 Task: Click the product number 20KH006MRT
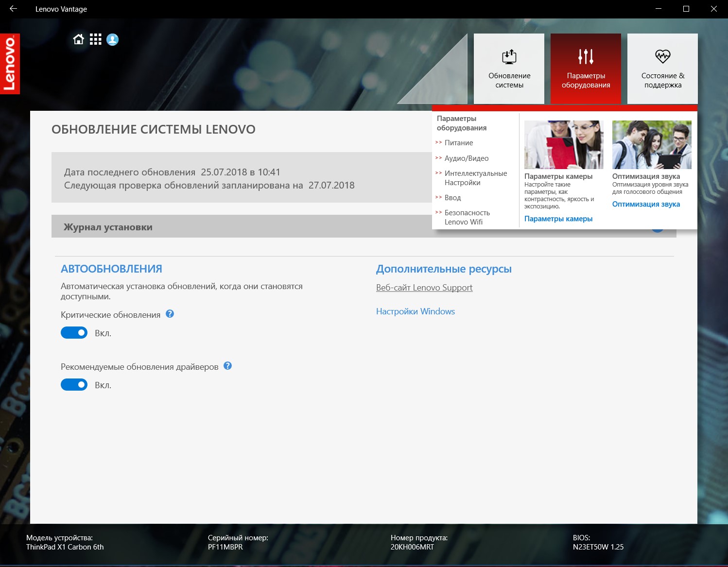(412, 547)
